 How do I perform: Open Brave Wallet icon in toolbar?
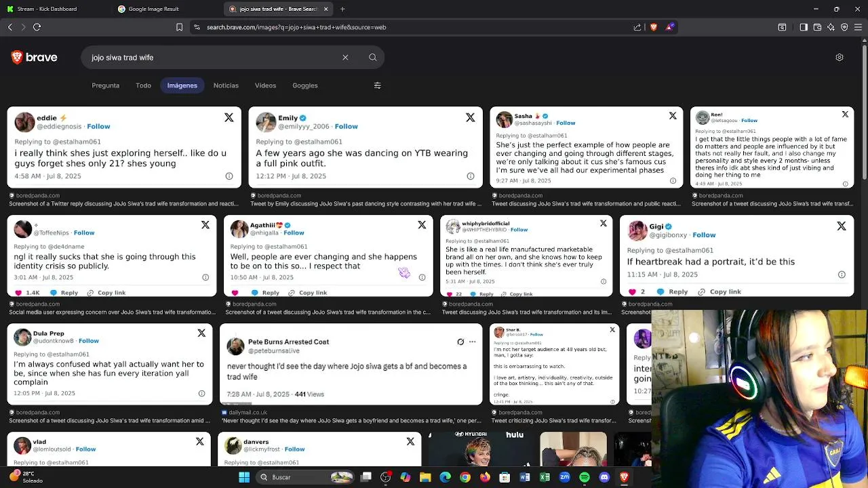click(x=817, y=27)
